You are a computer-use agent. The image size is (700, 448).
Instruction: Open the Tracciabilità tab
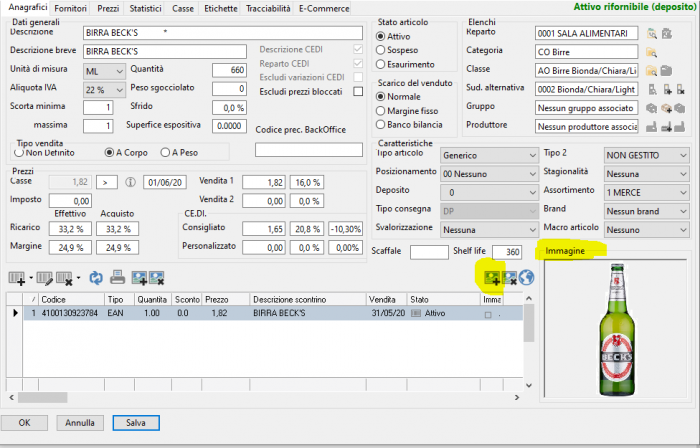coord(267,8)
